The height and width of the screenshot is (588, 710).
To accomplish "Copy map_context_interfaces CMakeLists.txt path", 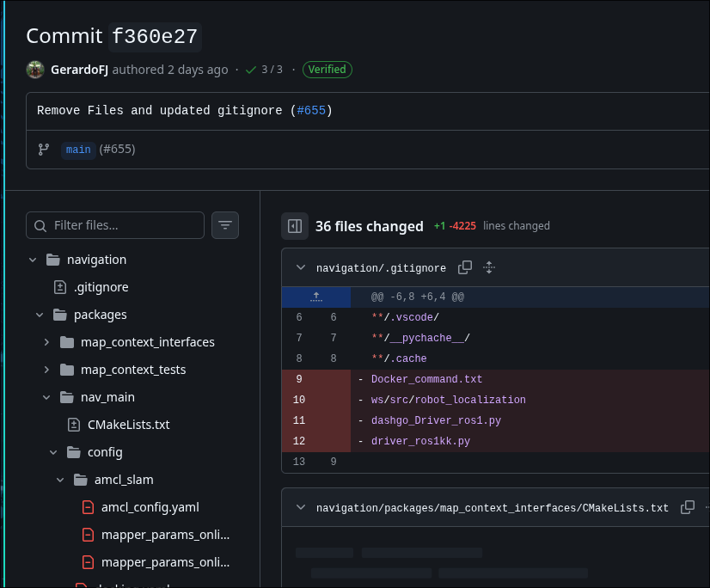I will (x=688, y=507).
